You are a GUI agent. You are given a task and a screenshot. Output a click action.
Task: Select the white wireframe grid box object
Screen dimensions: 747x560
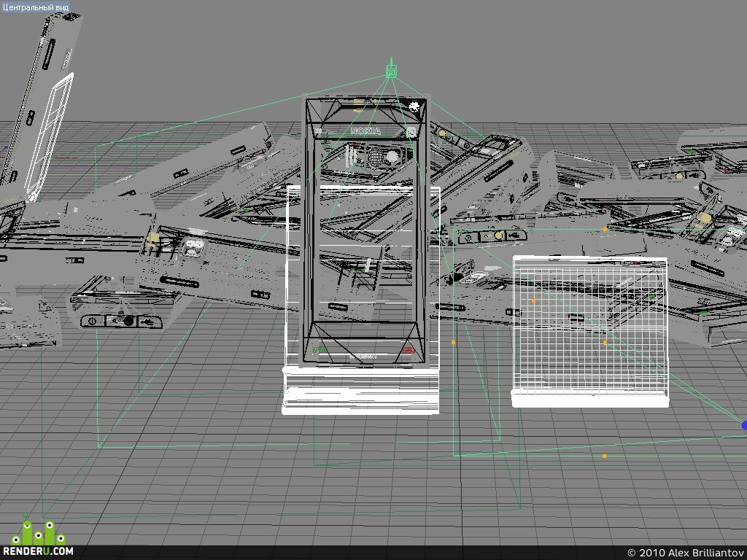(x=589, y=332)
